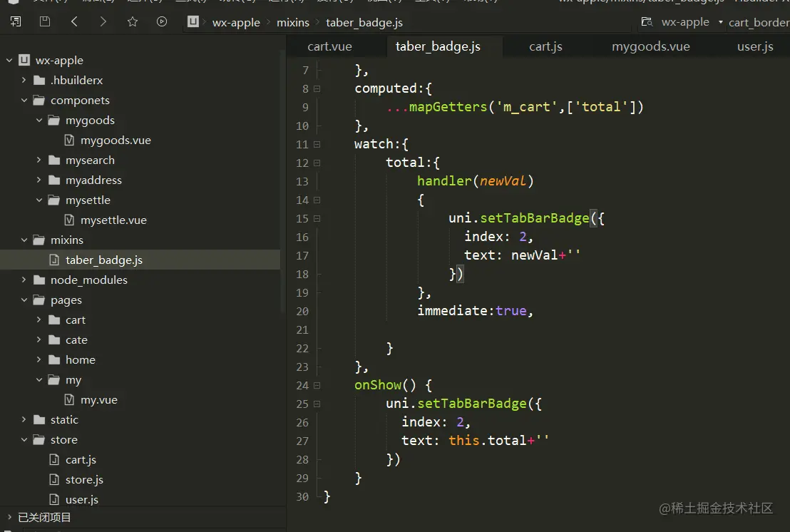Collapse the store folder

pos(24,440)
